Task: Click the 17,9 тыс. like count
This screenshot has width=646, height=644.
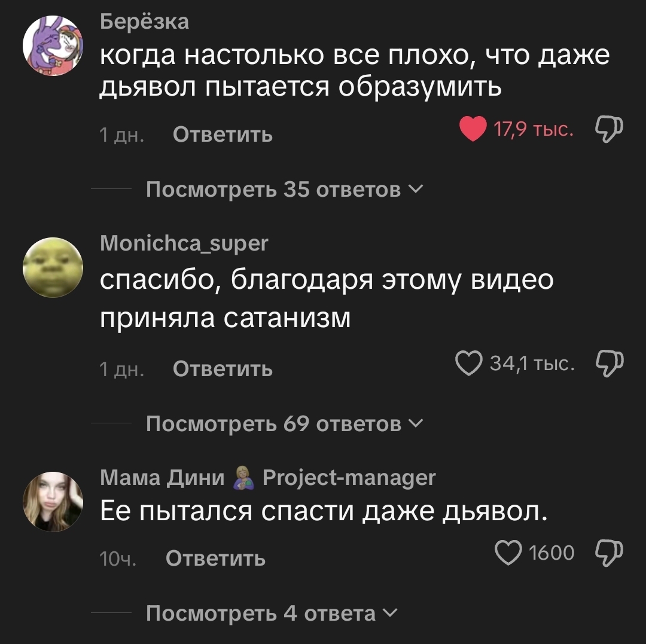Action: [533, 129]
